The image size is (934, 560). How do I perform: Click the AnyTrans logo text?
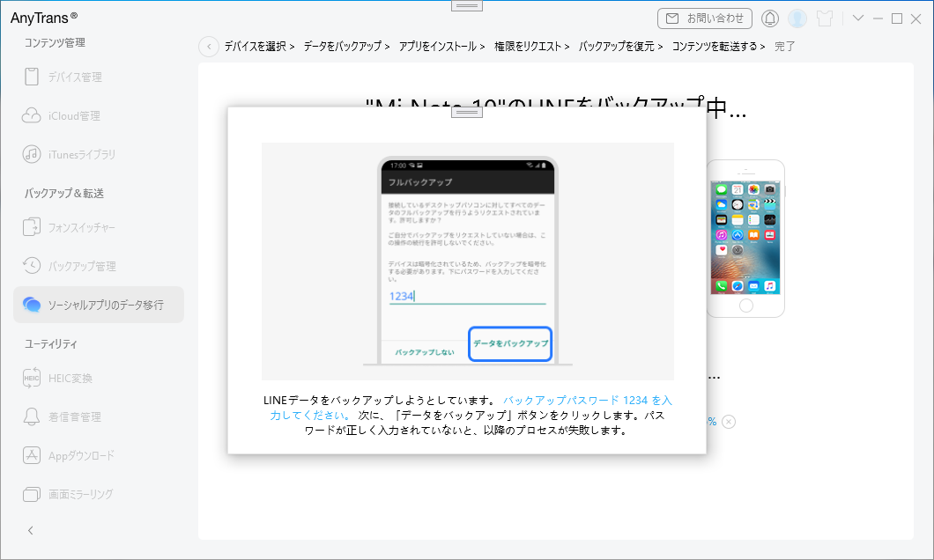[x=43, y=18]
